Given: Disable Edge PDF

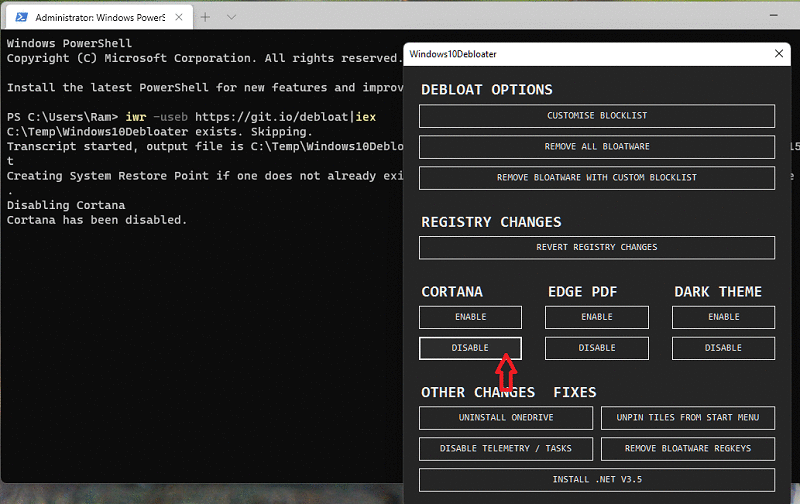Looking at the screenshot, I should (x=596, y=348).
